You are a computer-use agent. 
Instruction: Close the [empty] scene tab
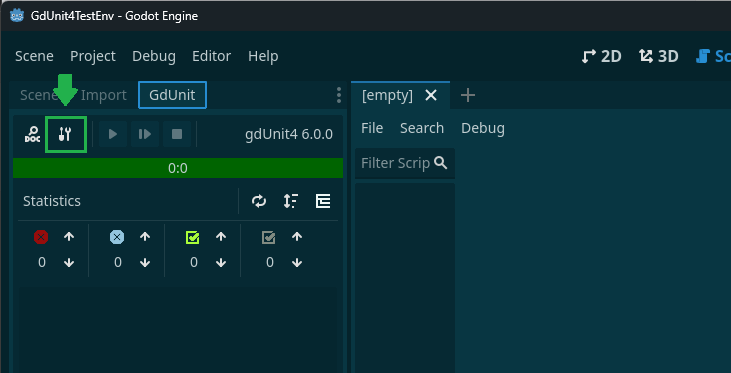(x=431, y=95)
